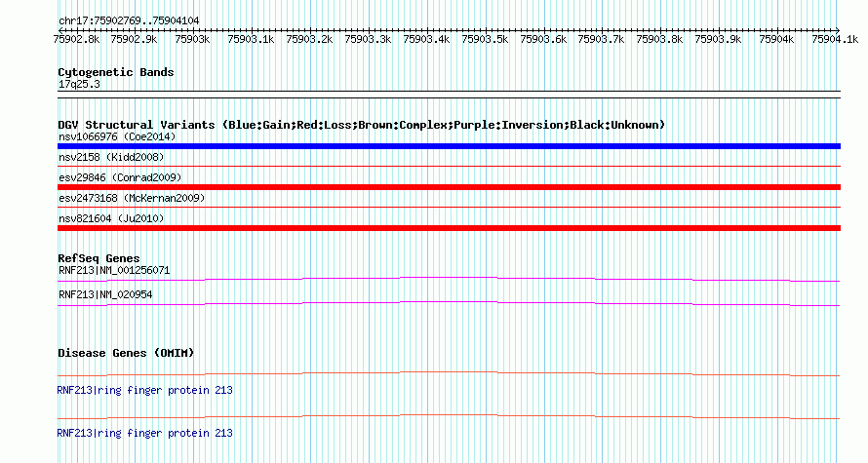
Task: Click the 75902.9k ruler tick label
Action: pyautogui.click(x=134, y=39)
